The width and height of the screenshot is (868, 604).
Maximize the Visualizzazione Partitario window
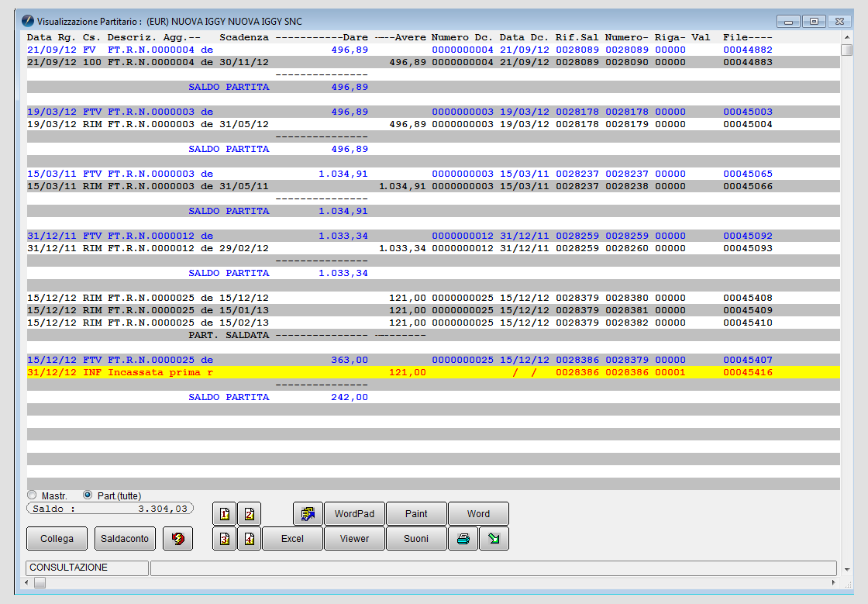[x=814, y=22]
